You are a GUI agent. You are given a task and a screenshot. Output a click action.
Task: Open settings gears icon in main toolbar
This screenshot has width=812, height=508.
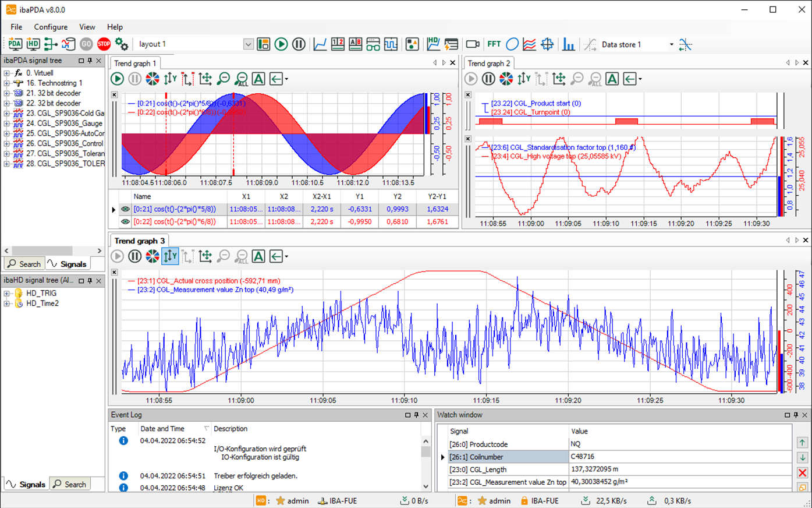pyautogui.click(x=121, y=44)
